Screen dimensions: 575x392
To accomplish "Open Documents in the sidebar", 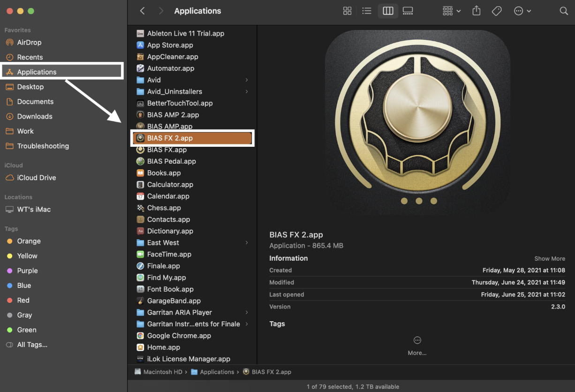I will [x=35, y=102].
